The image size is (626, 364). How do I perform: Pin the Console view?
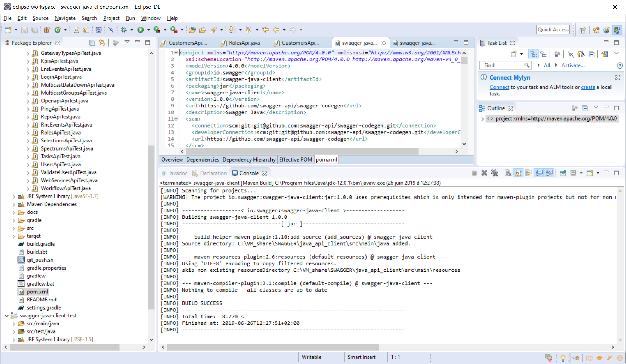[x=562, y=173]
